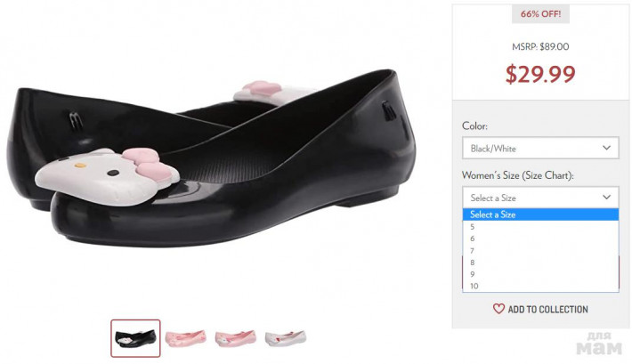
Task: Choose size 10 from the dropdown list
Action: [475, 286]
